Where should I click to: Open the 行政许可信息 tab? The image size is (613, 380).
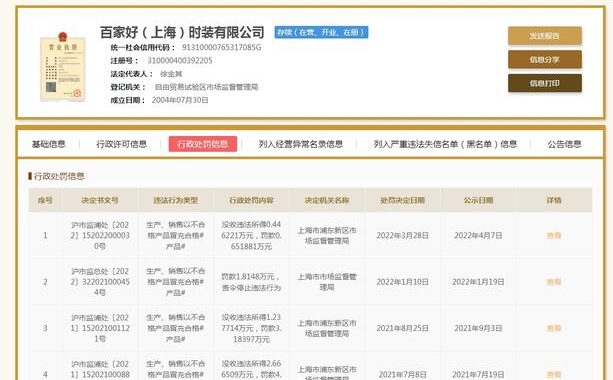[x=122, y=144]
